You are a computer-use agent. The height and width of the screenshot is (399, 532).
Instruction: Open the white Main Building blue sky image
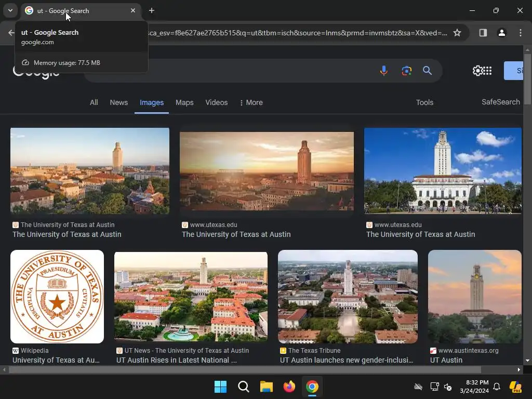443,170
